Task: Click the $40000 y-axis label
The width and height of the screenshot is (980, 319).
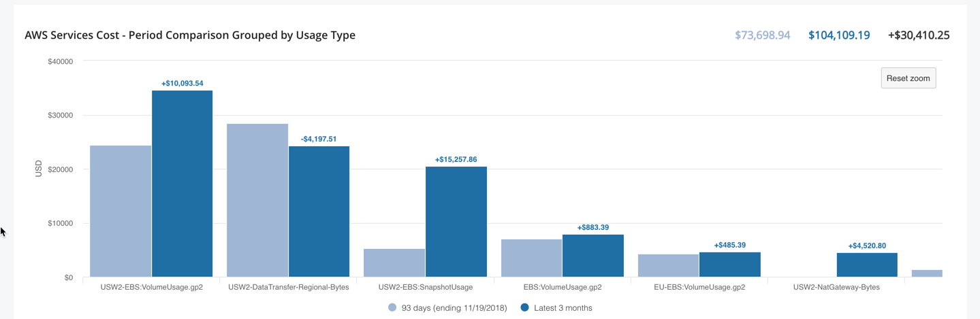Action: 60,61
